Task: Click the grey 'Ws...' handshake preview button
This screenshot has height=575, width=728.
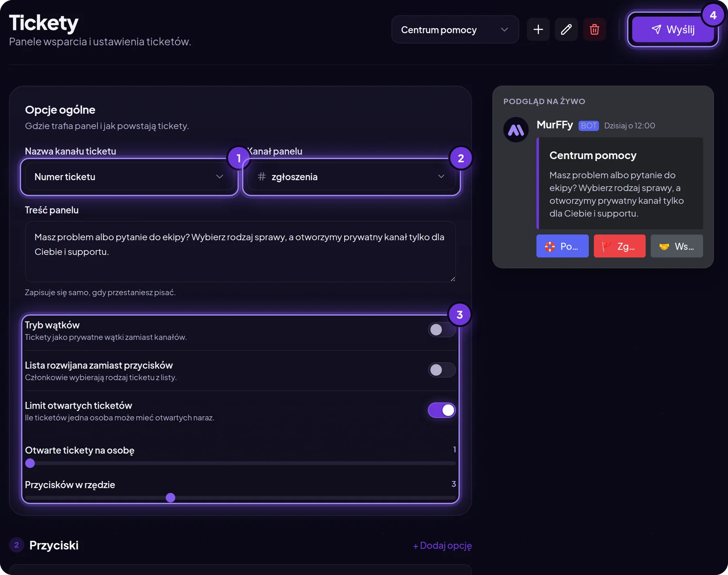Action: [x=677, y=246]
